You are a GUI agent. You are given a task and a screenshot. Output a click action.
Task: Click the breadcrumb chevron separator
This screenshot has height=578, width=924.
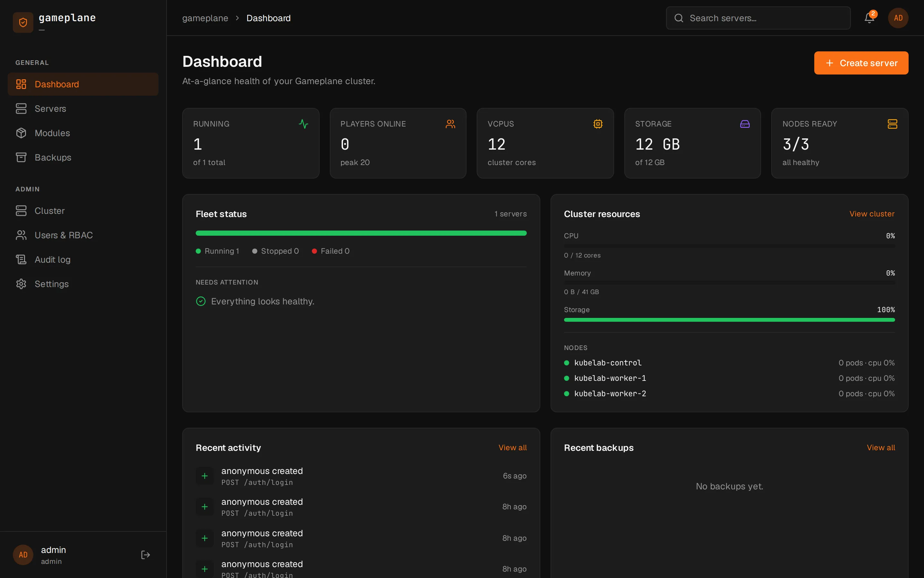pos(237,18)
